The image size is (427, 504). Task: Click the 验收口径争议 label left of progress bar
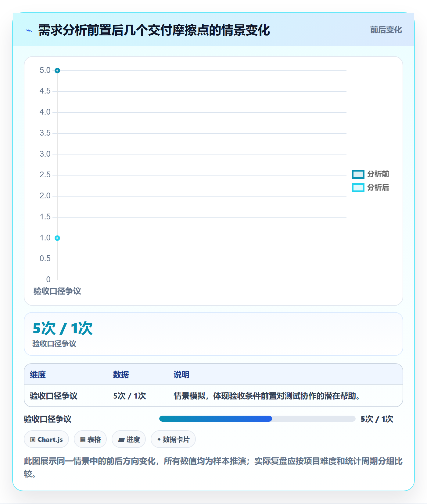tap(48, 419)
